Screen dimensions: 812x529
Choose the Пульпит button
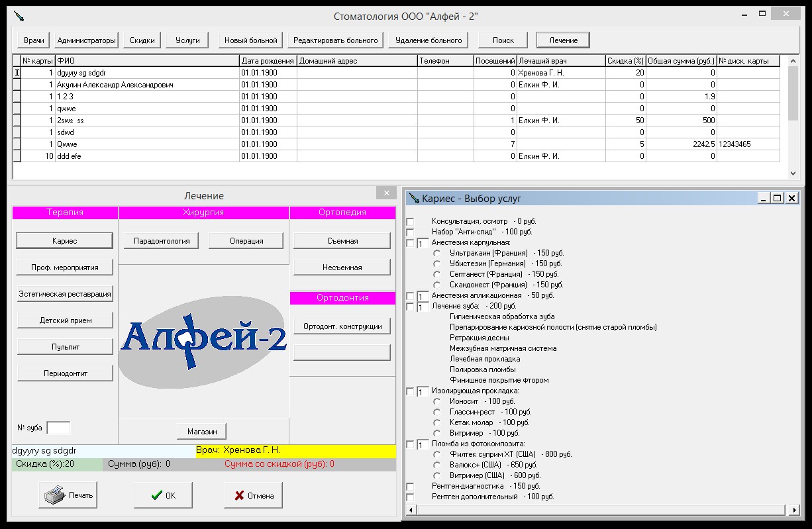[65, 347]
